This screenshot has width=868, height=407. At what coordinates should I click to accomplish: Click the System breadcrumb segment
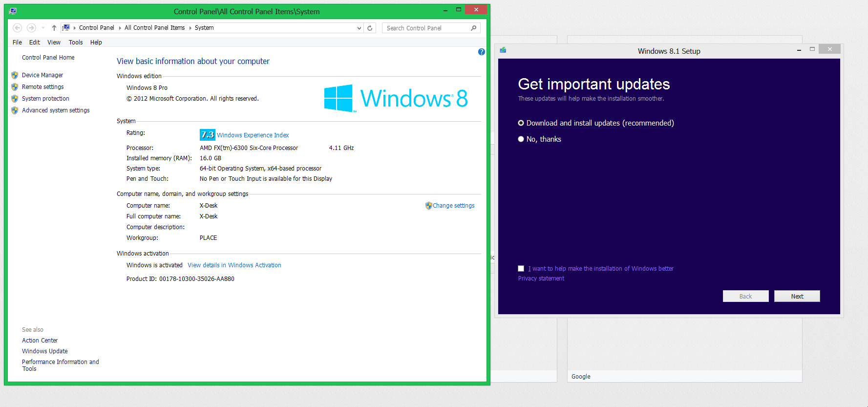click(204, 28)
